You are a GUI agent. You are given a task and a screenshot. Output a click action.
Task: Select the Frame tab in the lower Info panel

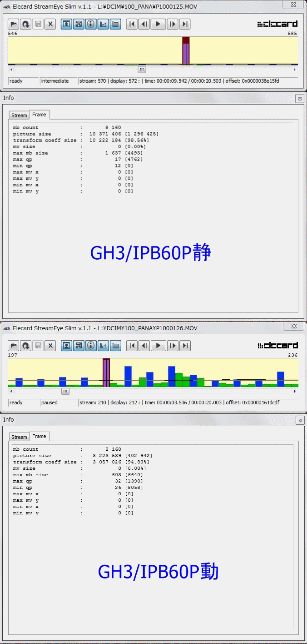point(39,436)
